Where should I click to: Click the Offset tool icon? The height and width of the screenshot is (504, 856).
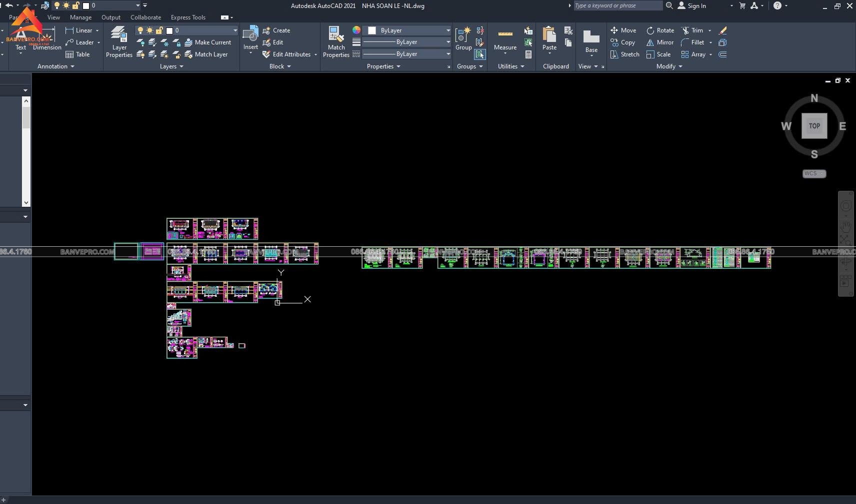[x=722, y=54]
